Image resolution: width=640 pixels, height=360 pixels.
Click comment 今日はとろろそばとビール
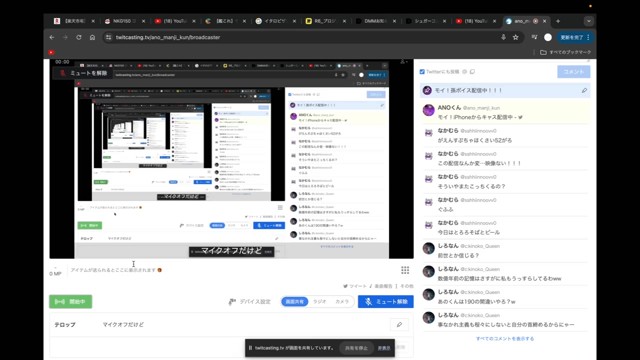[469, 232]
